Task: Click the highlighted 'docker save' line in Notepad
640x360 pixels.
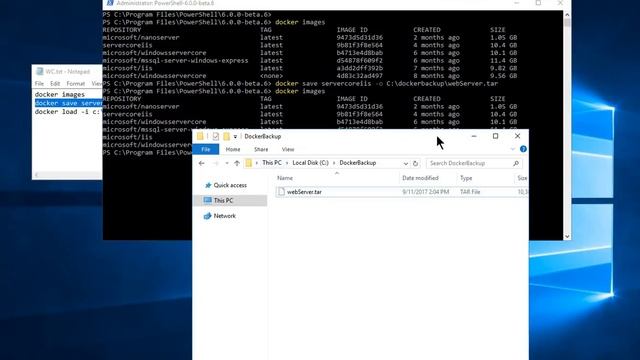Action: [68, 103]
